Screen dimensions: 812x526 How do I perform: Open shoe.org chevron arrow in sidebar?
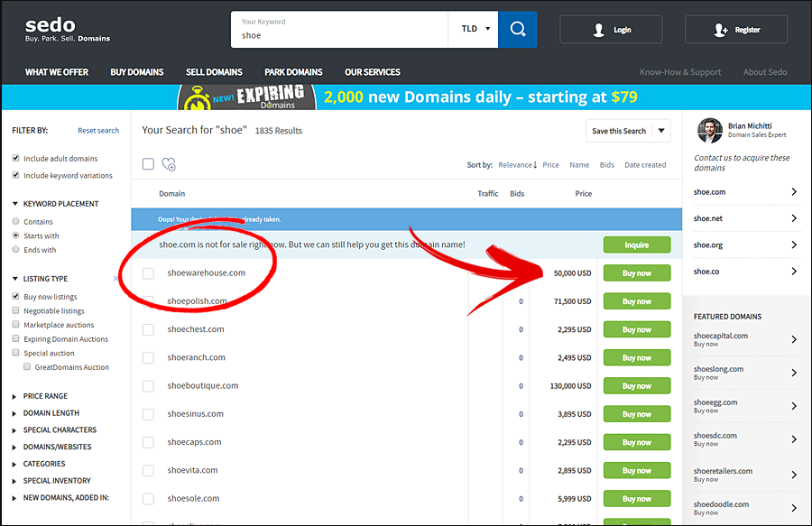(794, 245)
